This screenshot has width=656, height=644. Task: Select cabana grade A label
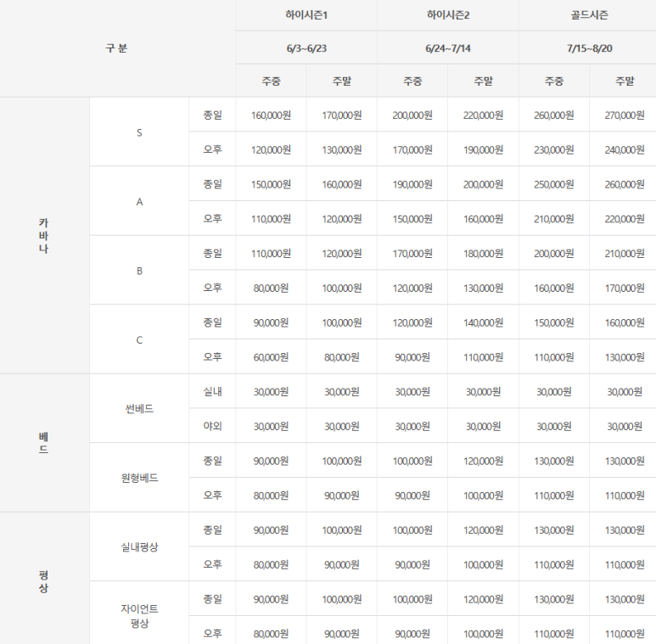139,202
